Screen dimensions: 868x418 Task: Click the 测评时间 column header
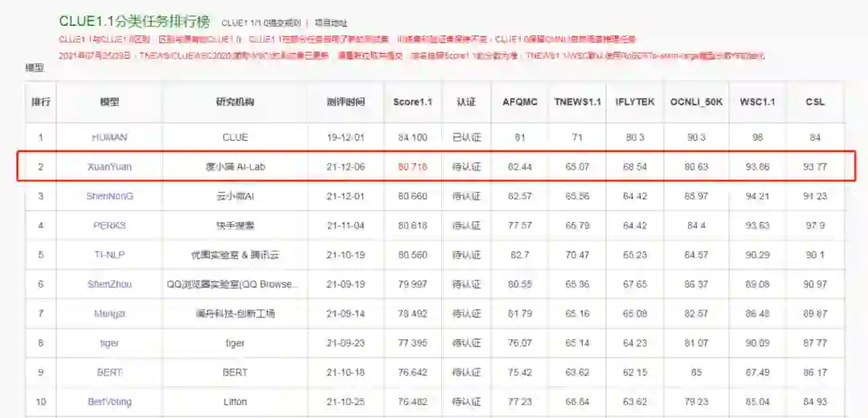coord(346,102)
